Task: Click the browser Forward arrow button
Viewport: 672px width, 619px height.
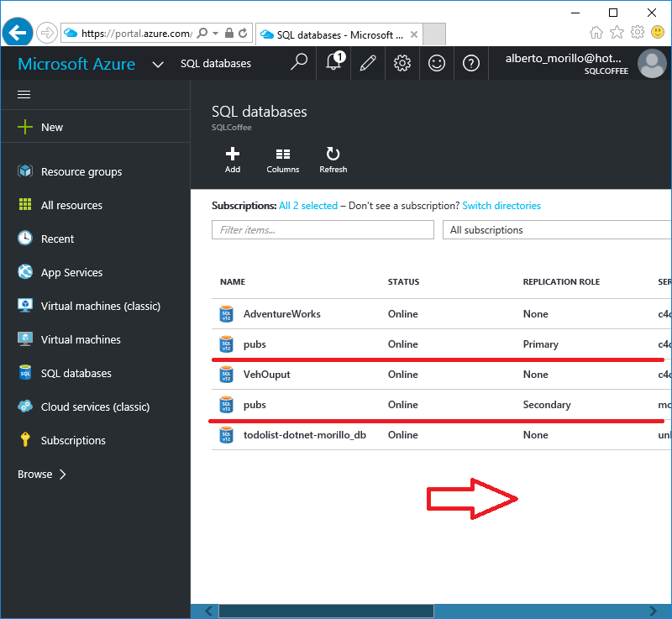Action: pyautogui.click(x=47, y=33)
